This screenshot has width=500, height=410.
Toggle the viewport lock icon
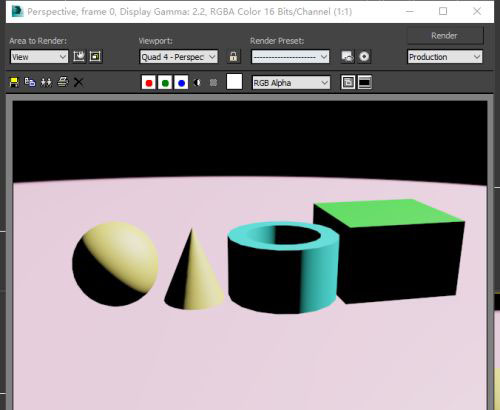point(233,56)
